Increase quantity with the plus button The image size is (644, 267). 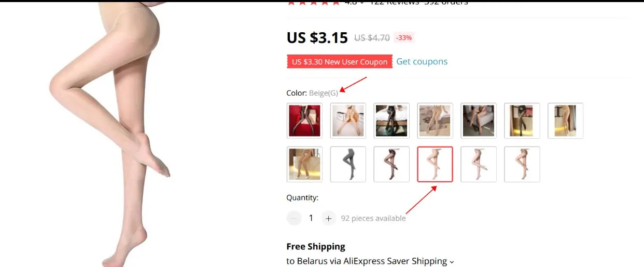tap(328, 218)
